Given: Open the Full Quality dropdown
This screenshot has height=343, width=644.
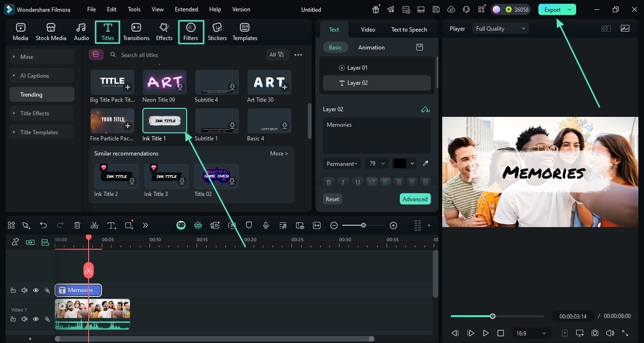Looking at the screenshot, I should (x=500, y=29).
